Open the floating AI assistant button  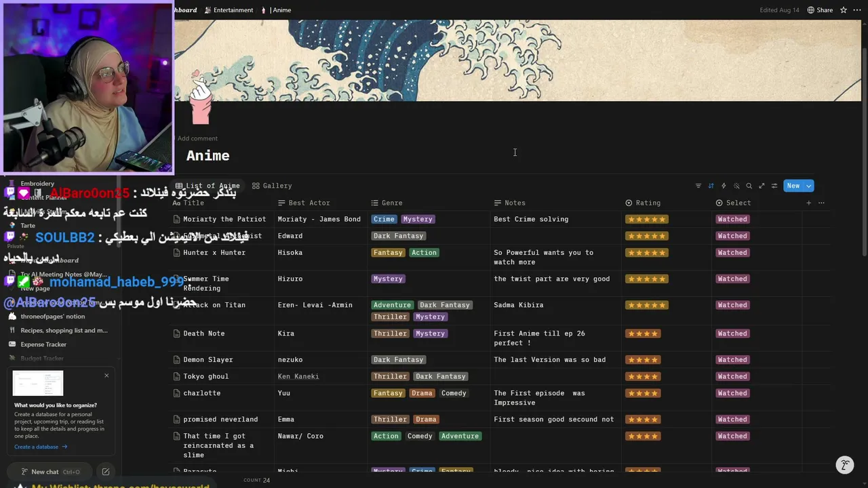point(844,465)
